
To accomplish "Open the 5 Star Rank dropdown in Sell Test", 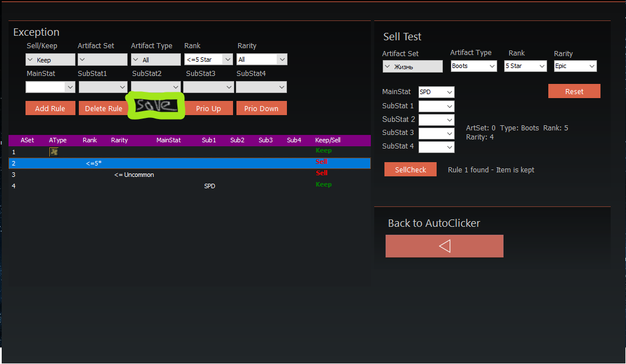I will (525, 65).
